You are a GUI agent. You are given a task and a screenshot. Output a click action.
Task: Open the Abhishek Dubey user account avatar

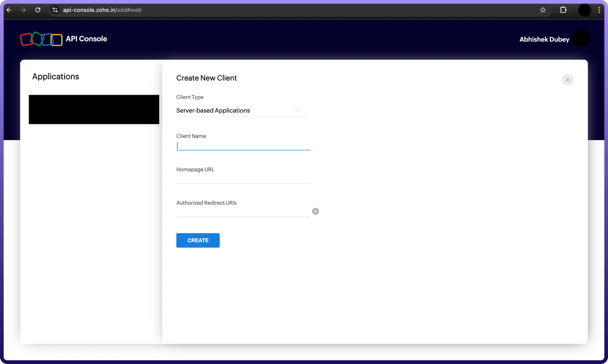581,39
